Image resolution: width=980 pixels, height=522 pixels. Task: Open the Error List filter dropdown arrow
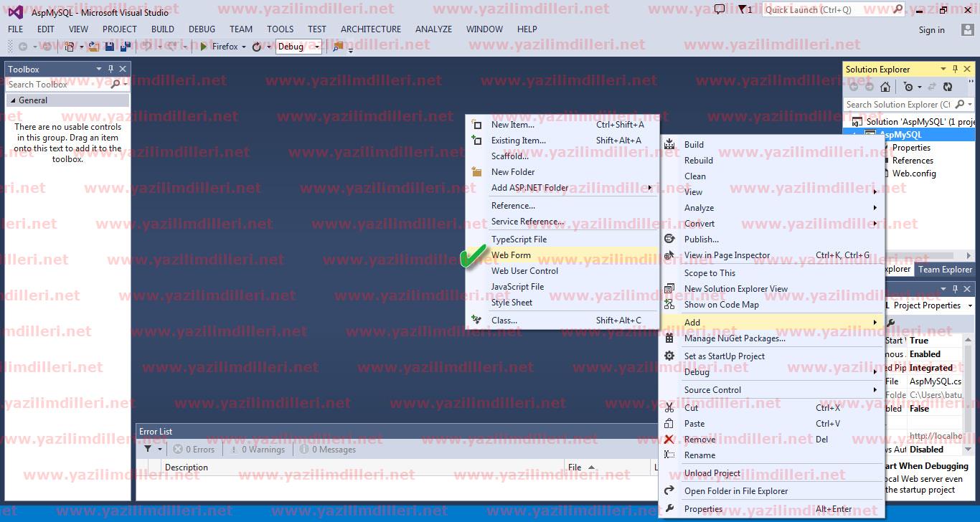[x=159, y=450]
